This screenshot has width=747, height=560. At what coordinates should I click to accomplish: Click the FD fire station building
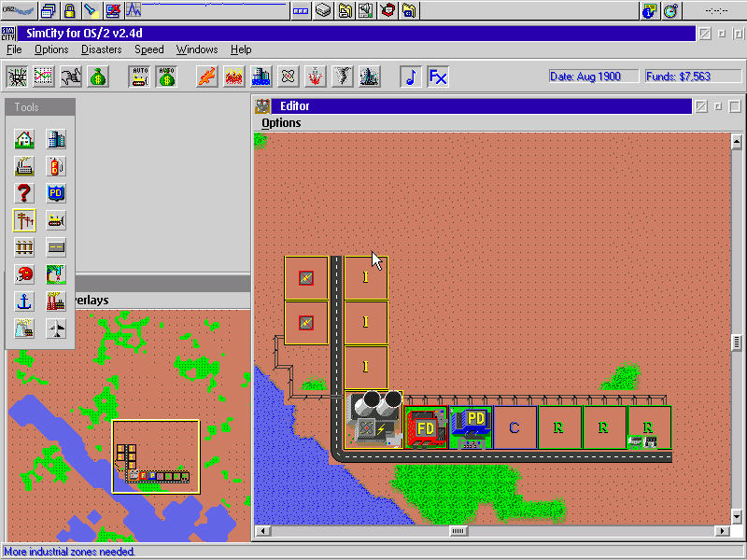426,427
